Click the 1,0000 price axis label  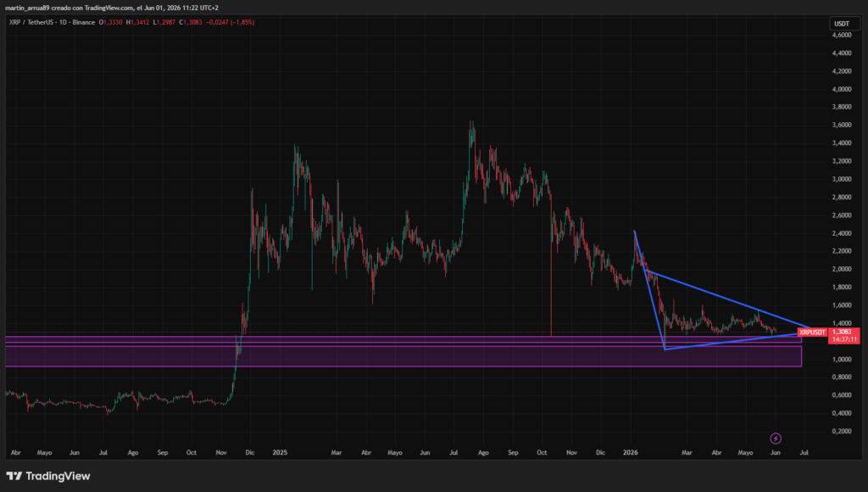[842, 359]
